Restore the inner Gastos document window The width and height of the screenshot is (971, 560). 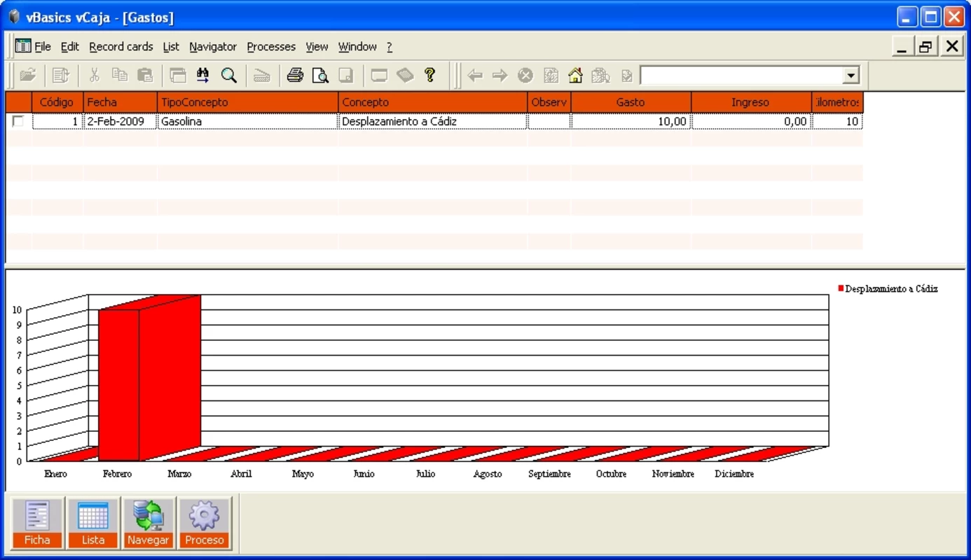tap(926, 47)
